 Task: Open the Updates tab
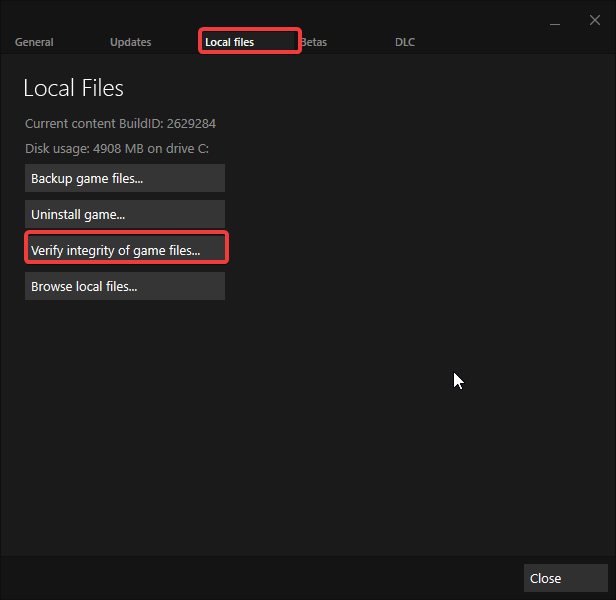pos(130,42)
